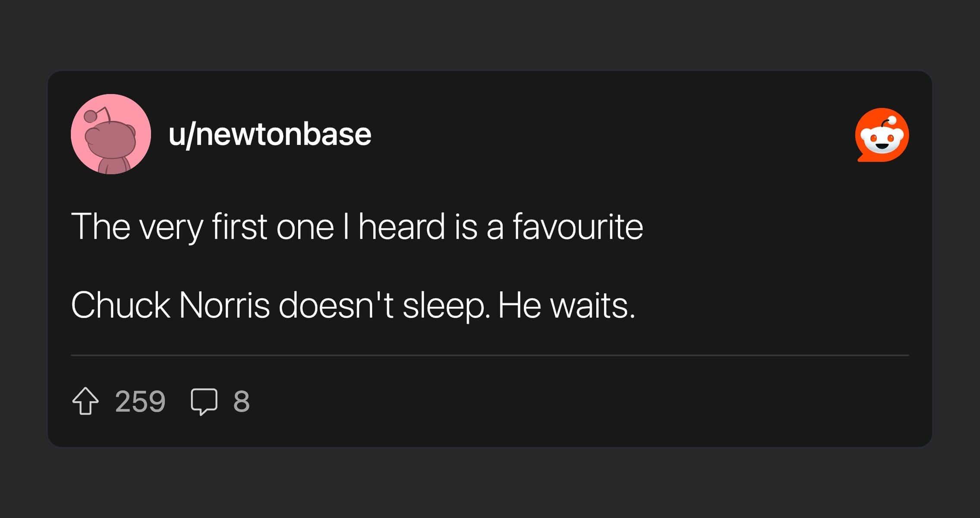Click the empty card area right of the comment count
The image size is (980, 518).
tap(561, 401)
